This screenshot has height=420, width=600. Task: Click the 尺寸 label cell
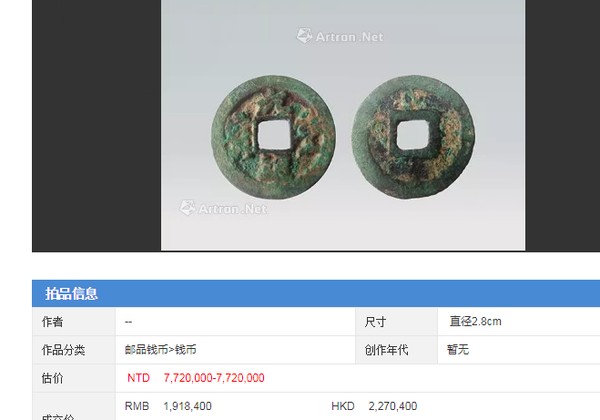click(396, 322)
